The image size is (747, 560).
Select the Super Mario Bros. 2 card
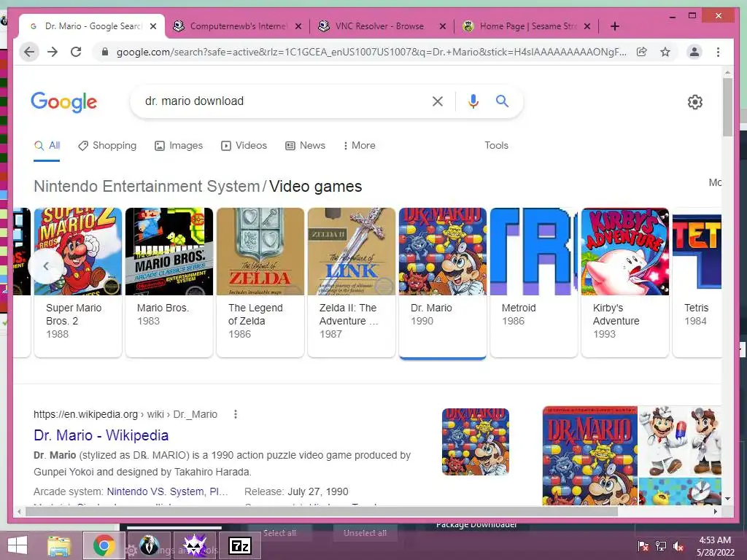(78, 282)
